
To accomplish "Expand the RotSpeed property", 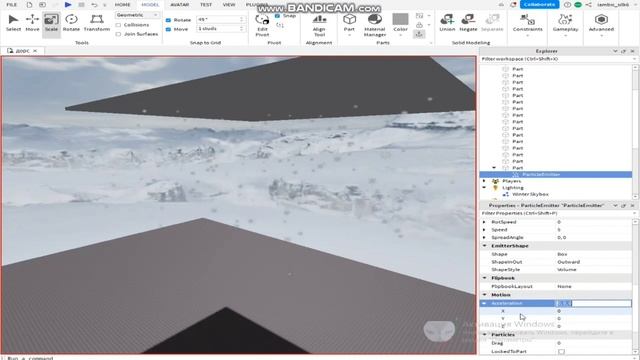I will click(484, 222).
